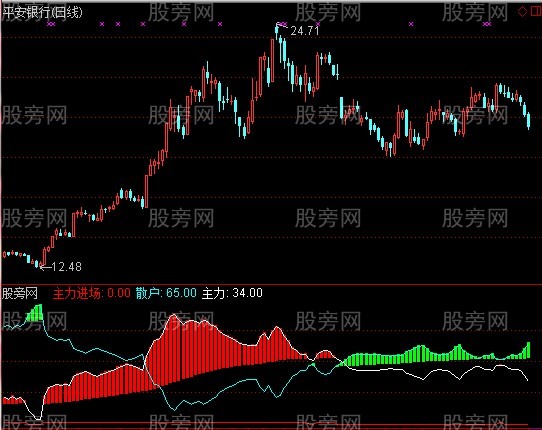Click the 股旁网 indicator name label

(x=20, y=293)
